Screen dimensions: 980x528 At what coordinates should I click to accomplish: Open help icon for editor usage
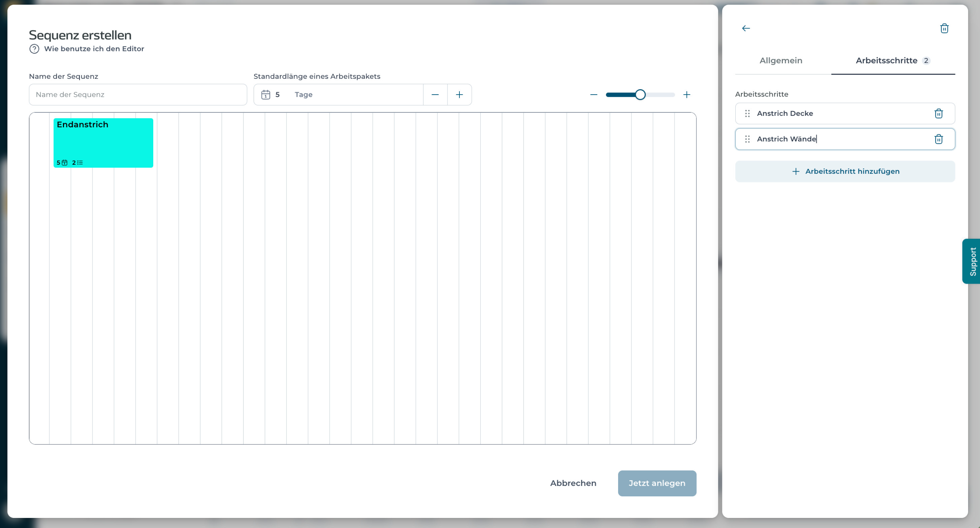[34, 49]
